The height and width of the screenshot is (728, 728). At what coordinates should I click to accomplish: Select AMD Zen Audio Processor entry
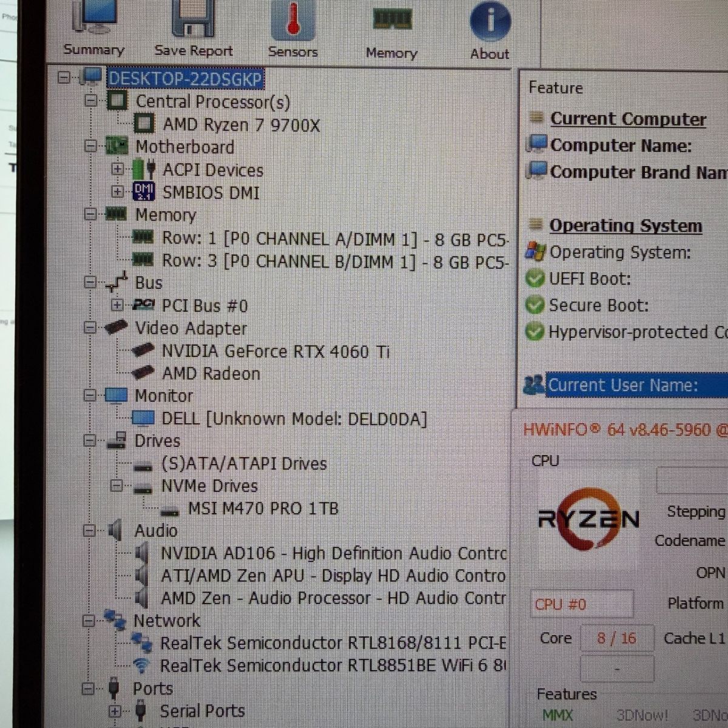[333, 598]
